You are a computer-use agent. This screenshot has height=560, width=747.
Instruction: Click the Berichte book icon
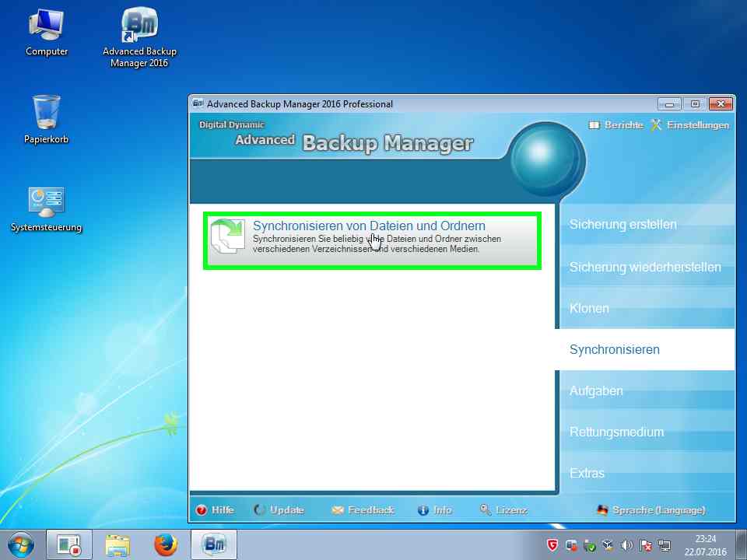[594, 125]
